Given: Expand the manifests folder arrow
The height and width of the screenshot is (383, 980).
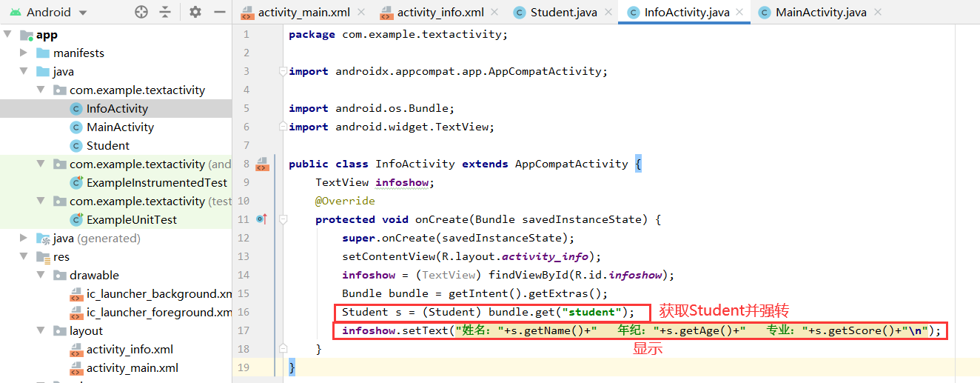Looking at the screenshot, I should click(24, 53).
